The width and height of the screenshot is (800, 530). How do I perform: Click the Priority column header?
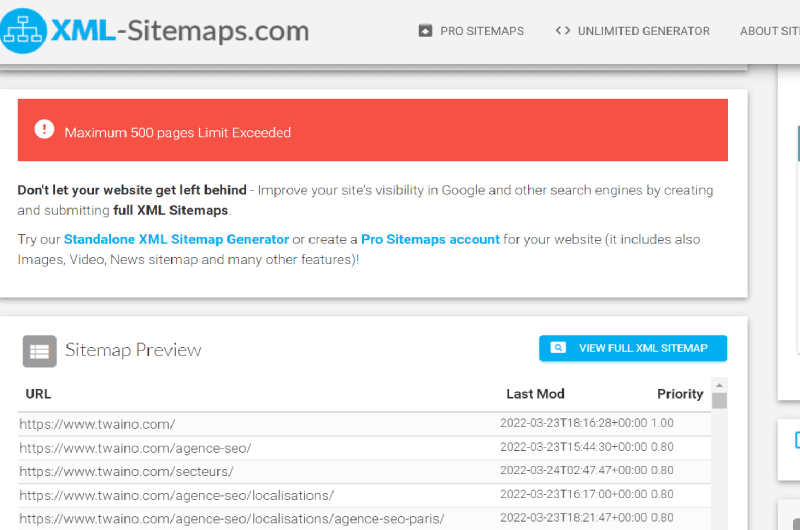680,394
